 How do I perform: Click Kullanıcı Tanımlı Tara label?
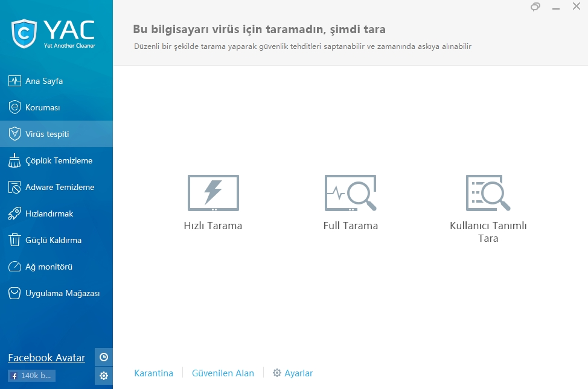488,232
